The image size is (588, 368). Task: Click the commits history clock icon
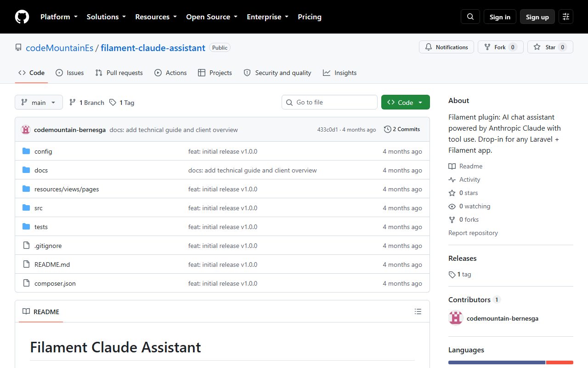[388, 129]
